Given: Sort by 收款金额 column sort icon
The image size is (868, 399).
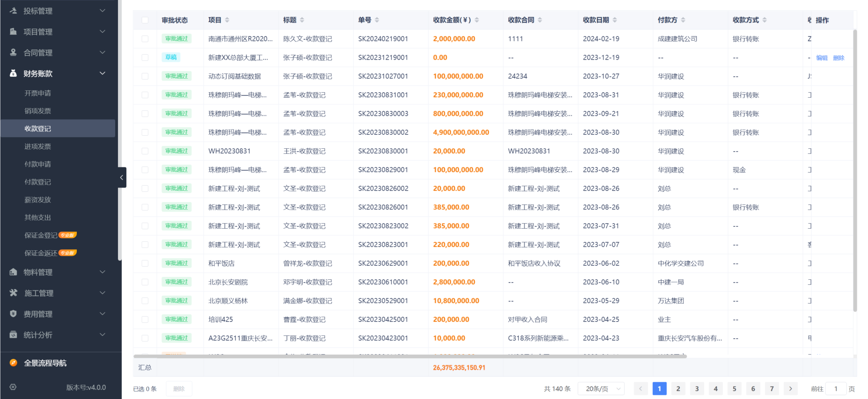Looking at the screenshot, I should pos(477,20).
